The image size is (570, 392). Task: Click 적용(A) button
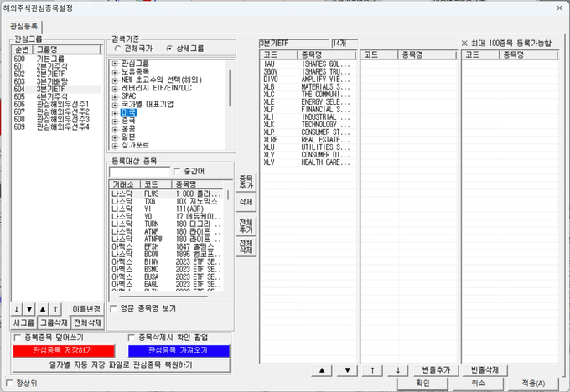533,384
